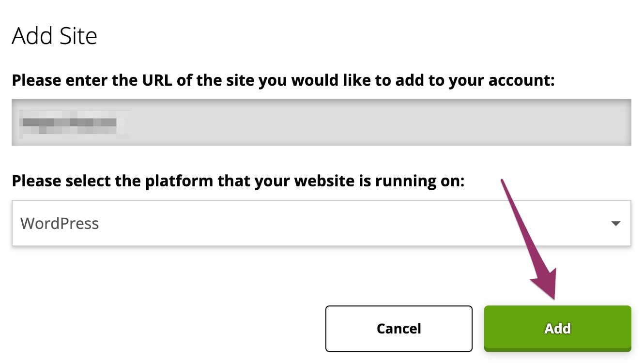The height and width of the screenshot is (363, 644).
Task: Select the WordPress platform combo box
Action: pos(321,224)
